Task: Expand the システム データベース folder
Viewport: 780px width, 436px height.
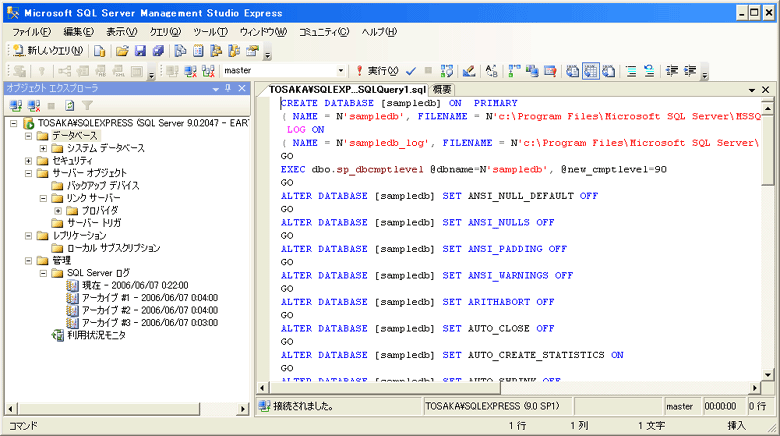Action: click(43, 148)
